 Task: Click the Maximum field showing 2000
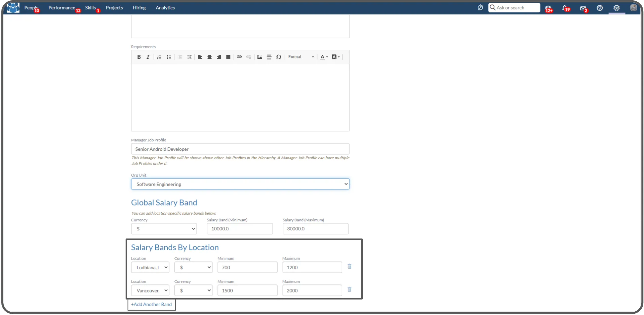tap(312, 290)
